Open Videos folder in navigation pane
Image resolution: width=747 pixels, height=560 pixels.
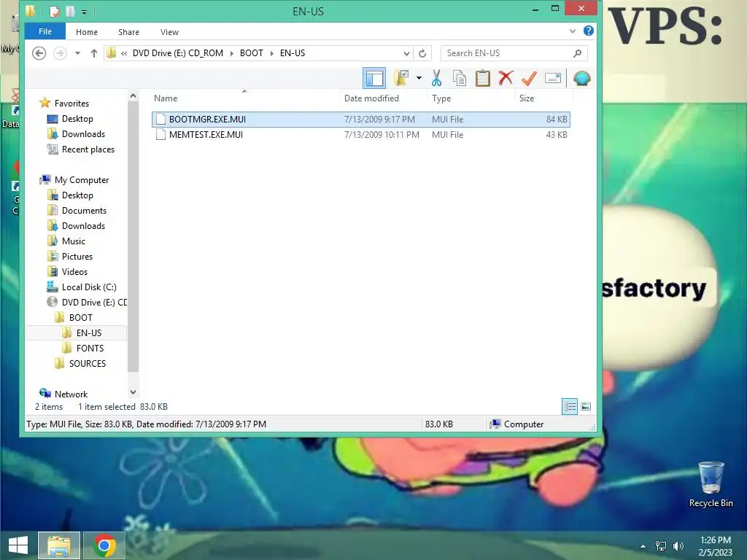[x=75, y=271]
